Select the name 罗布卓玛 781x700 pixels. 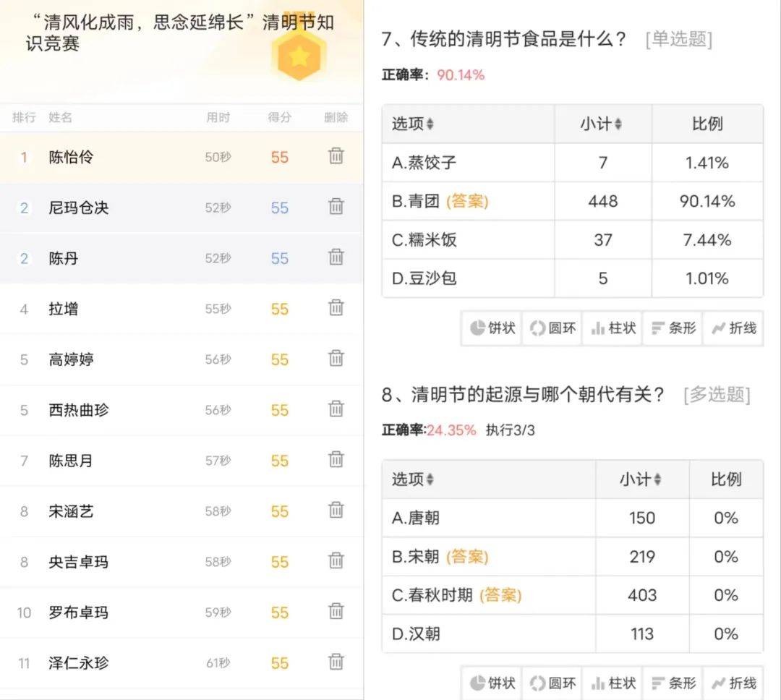click(x=78, y=612)
